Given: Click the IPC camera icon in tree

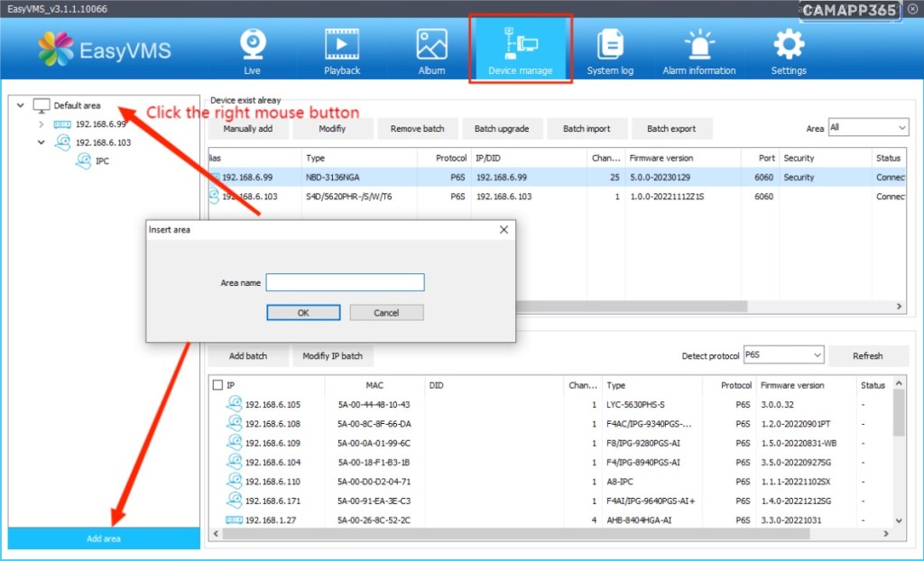Looking at the screenshot, I should [82, 161].
